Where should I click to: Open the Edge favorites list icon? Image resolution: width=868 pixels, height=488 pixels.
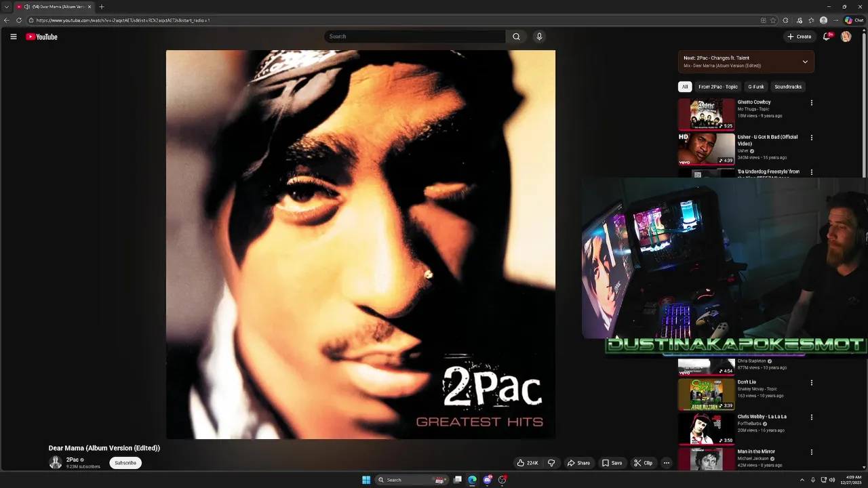[x=811, y=20]
